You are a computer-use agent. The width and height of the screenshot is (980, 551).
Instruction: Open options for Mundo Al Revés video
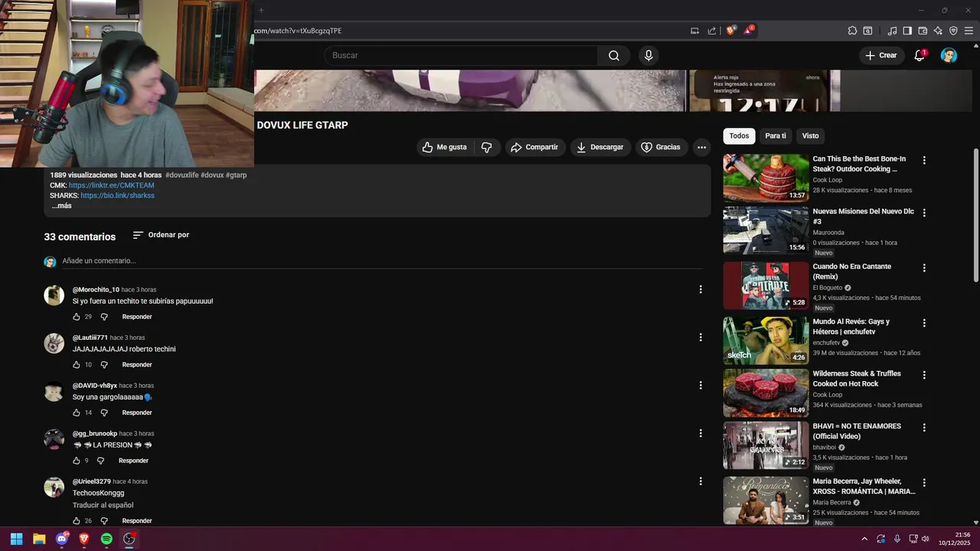pyautogui.click(x=924, y=323)
